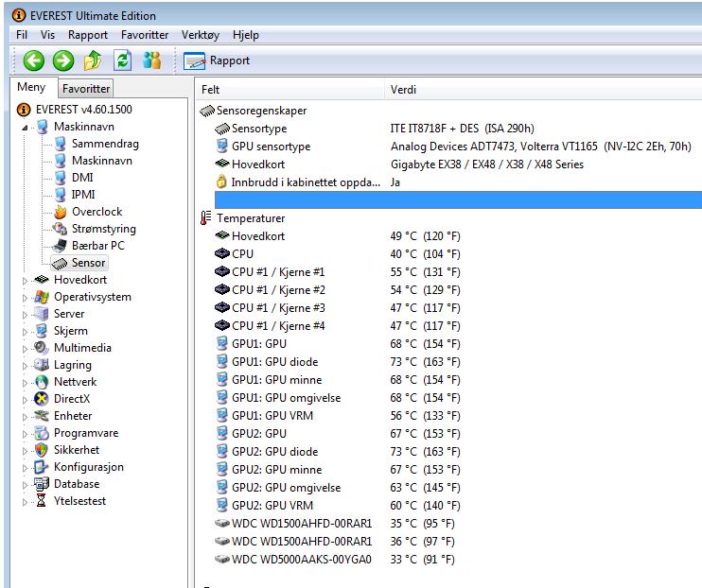This screenshot has width=702, height=588.
Task: Click the Multimedia speaker icon
Action: [42, 348]
